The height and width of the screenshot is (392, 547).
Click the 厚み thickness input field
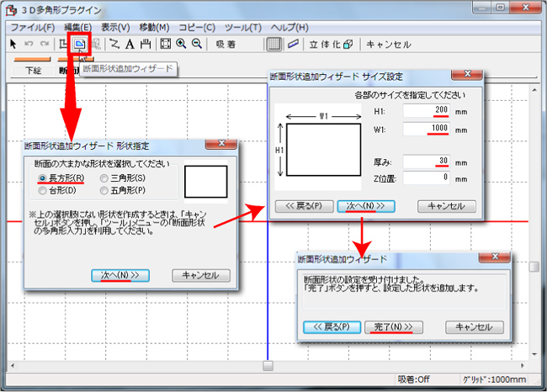tap(428, 162)
